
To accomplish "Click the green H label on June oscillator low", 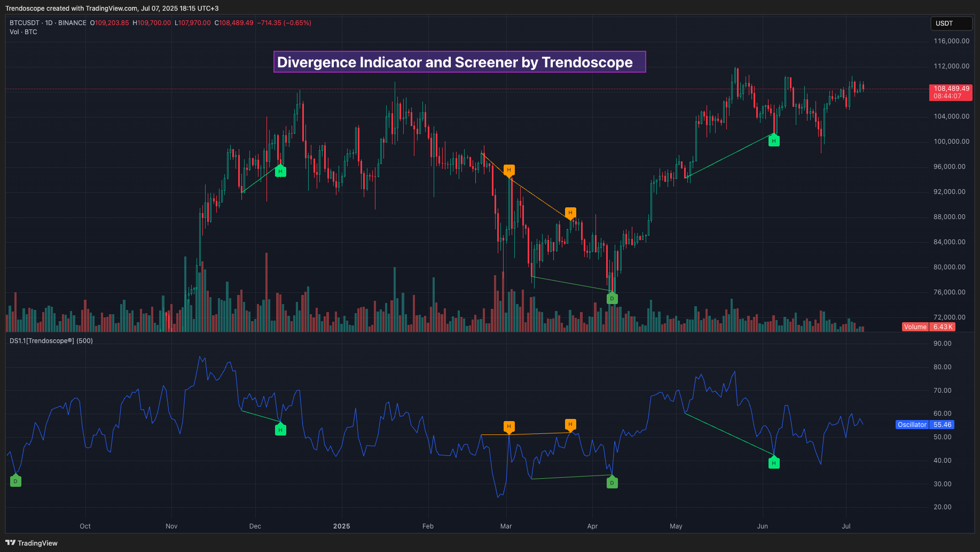I will (x=774, y=463).
